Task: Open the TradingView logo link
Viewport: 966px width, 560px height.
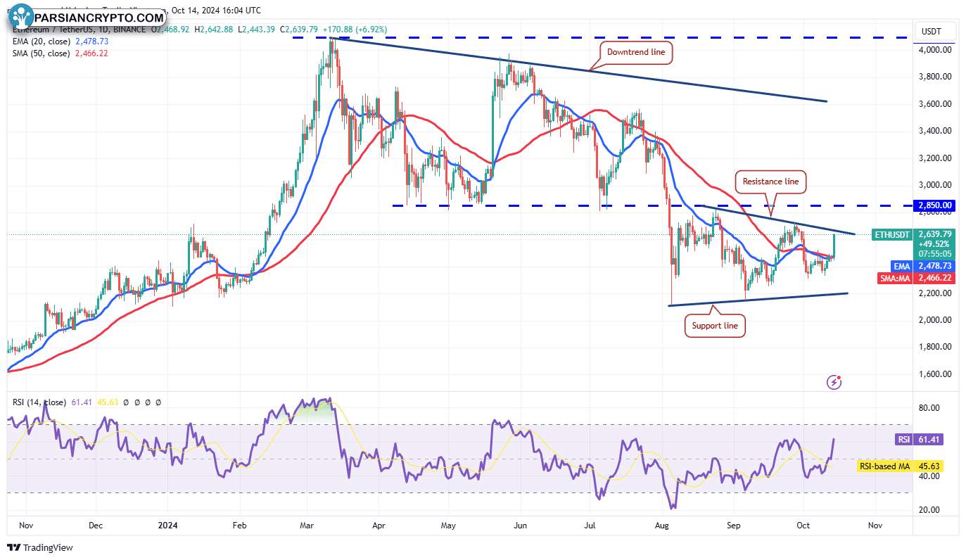Action: coord(40,547)
